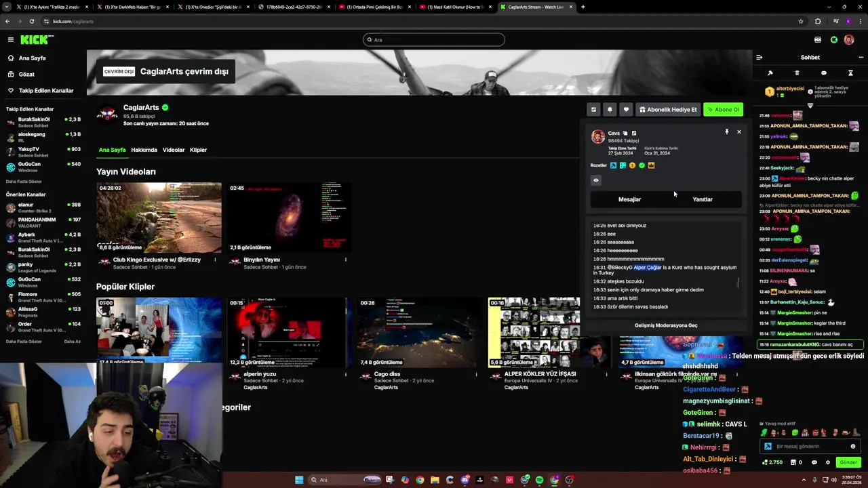Click the highlighted Alper Çağlar mention
This screenshot has height=488, width=868.
pyautogui.click(x=647, y=268)
